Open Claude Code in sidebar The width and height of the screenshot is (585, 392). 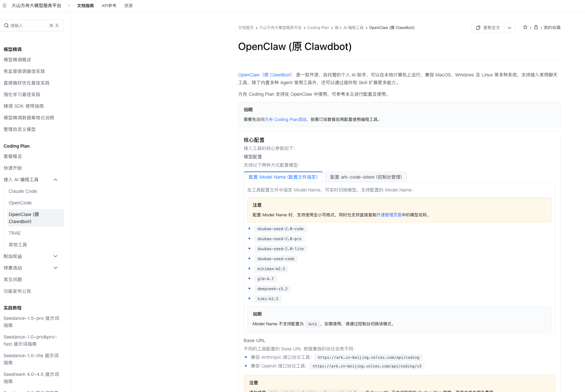point(23,191)
